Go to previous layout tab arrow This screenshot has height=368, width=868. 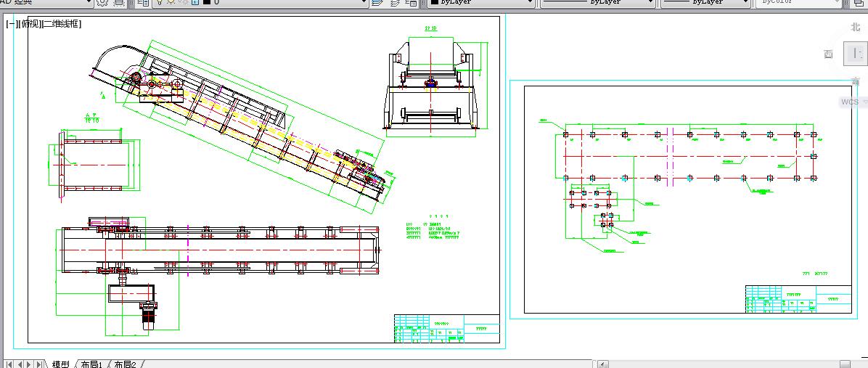pos(20,364)
